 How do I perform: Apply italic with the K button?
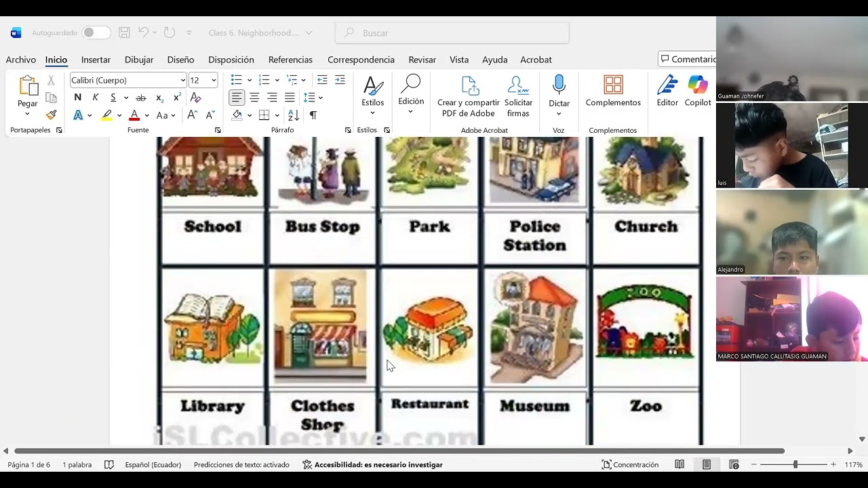coord(95,98)
